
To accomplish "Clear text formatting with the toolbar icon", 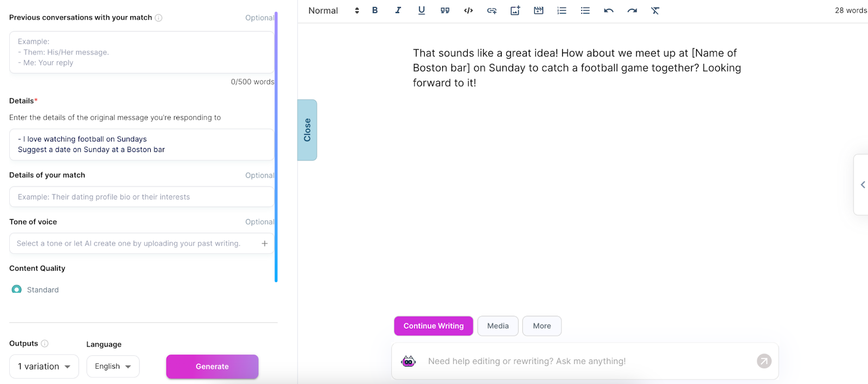I will (x=655, y=10).
